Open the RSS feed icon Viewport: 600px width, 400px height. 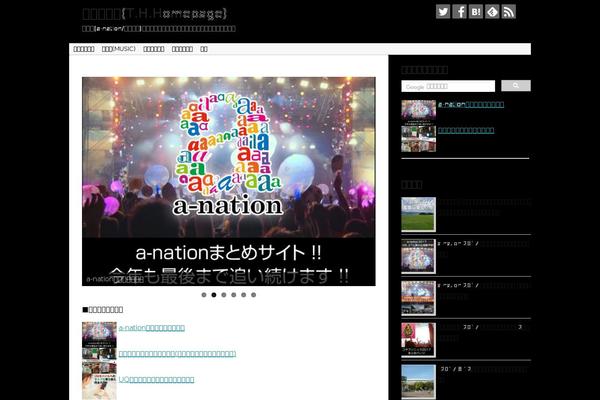pyautogui.click(x=509, y=11)
